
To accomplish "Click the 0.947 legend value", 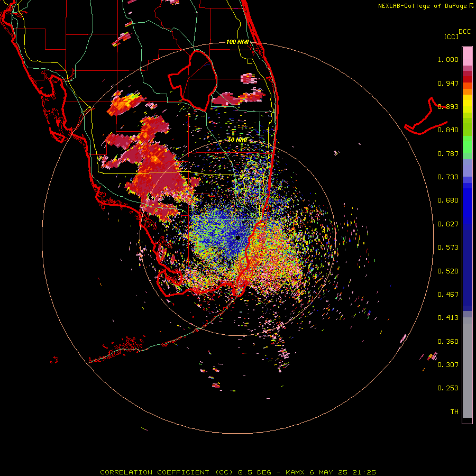I will pos(448,83).
